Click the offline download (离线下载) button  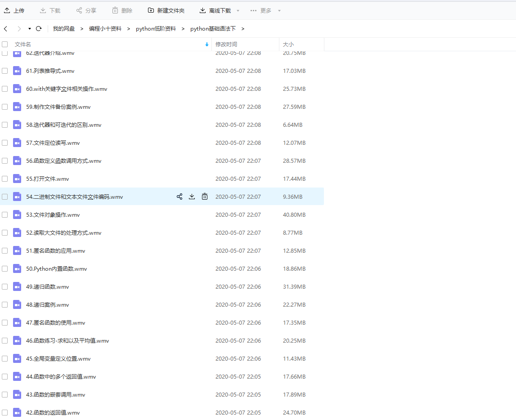[215, 10]
